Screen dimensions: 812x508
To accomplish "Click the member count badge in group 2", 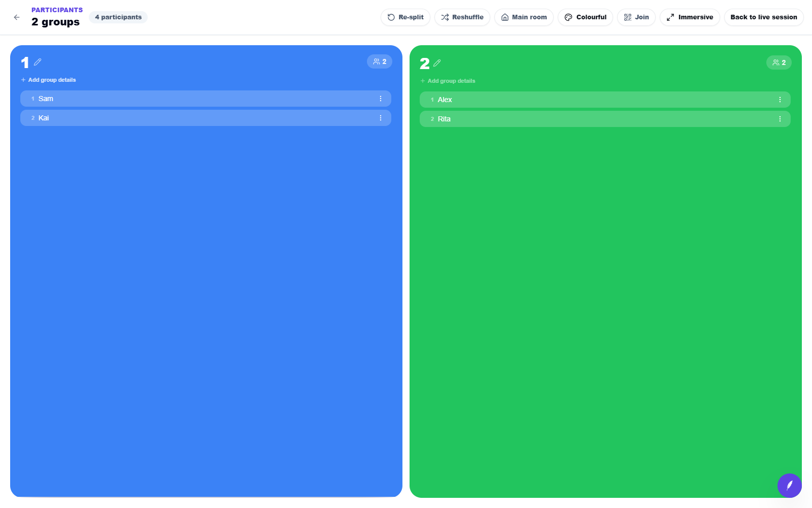I will (x=779, y=62).
